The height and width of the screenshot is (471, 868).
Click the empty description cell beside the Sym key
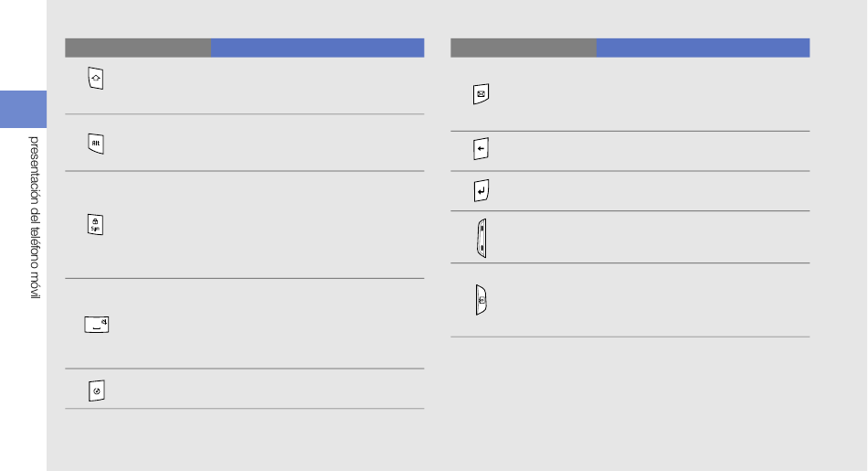(317, 225)
